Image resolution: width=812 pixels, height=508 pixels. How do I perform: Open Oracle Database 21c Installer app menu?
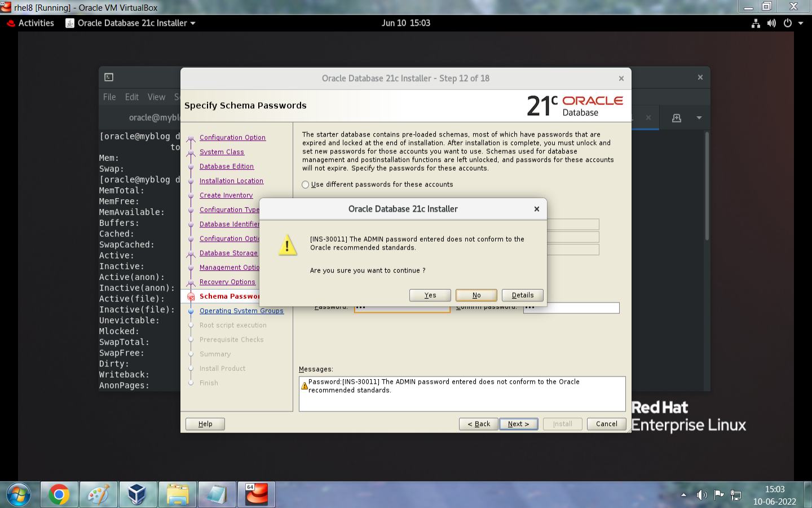131,23
